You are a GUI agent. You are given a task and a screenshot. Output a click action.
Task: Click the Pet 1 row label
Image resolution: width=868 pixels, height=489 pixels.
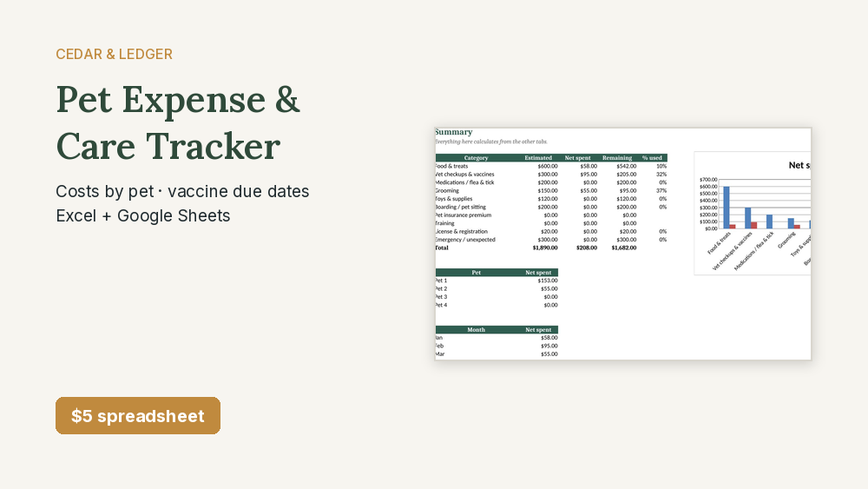click(x=441, y=281)
